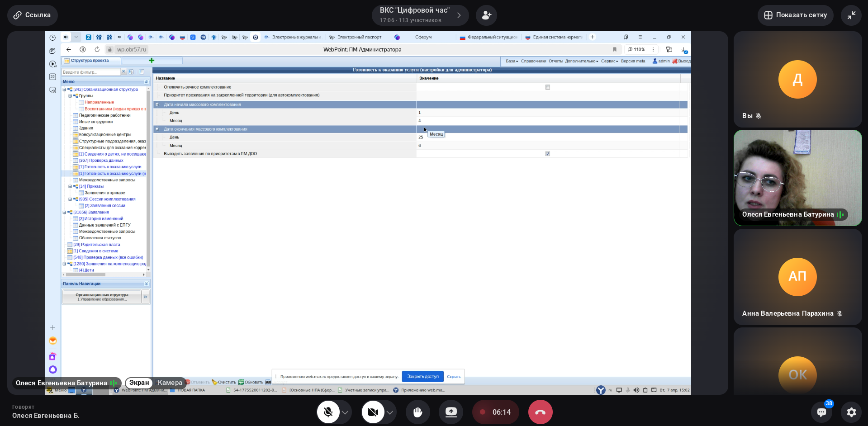Switch the pinned view to Камера
Screen dimensions: 868x426
[170, 383]
